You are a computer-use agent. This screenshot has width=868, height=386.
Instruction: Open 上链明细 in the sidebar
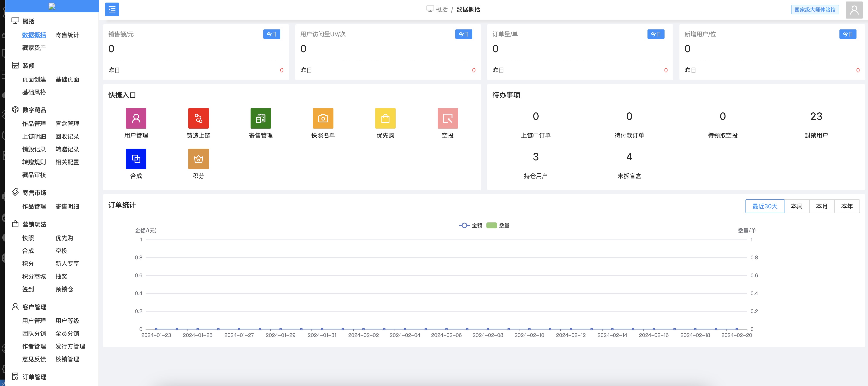pos(34,137)
